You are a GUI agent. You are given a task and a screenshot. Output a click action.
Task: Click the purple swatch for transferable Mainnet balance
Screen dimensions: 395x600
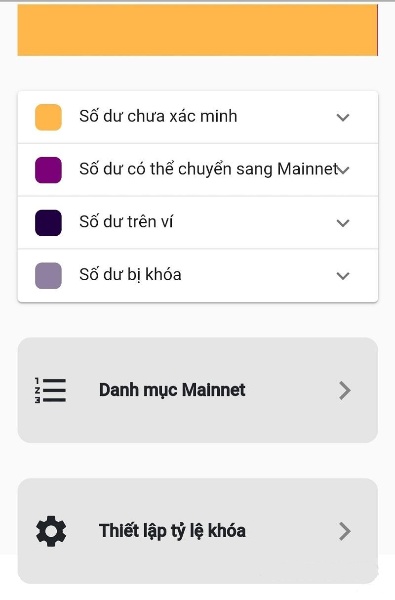48,170
